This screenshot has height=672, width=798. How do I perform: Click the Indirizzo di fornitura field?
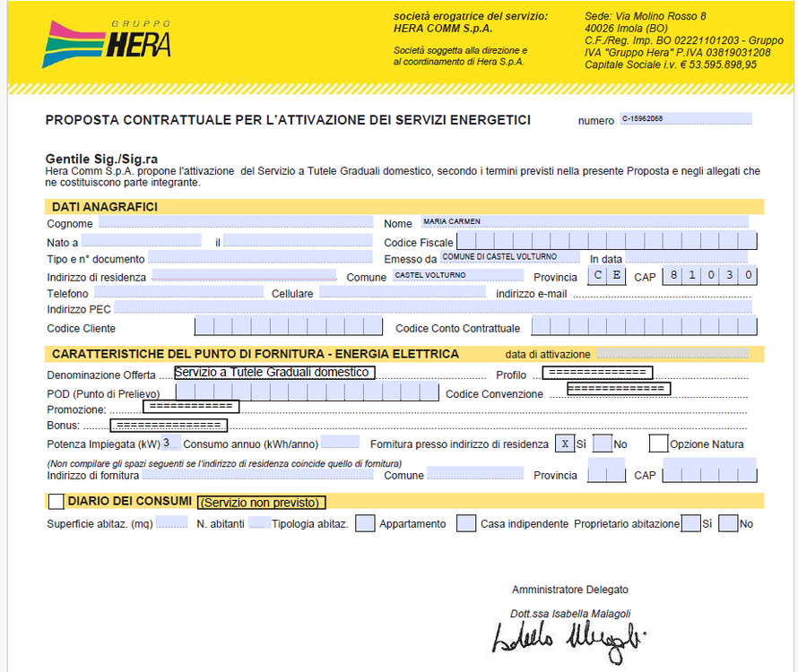pos(257,473)
